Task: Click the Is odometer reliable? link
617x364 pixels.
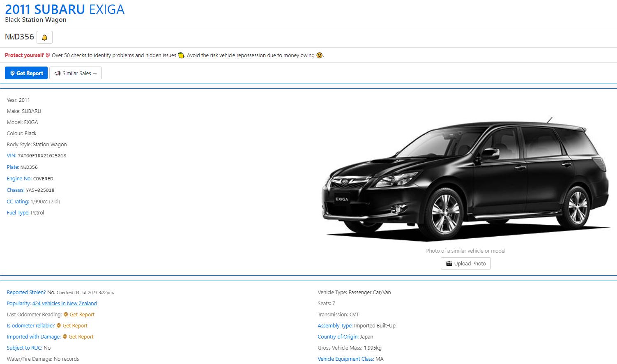Action: point(31,325)
